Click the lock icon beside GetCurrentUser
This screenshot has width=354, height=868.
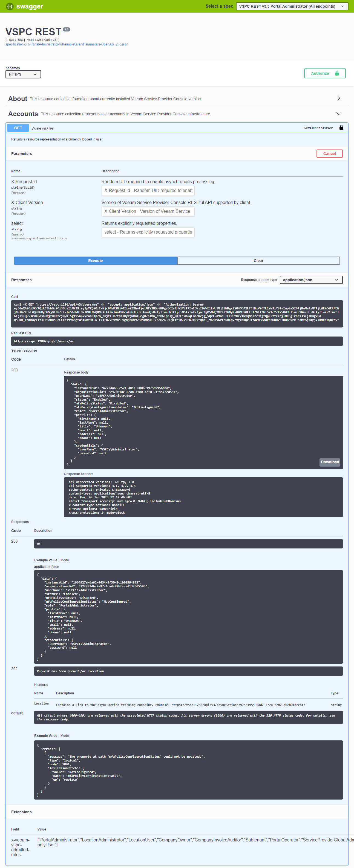coord(341,127)
